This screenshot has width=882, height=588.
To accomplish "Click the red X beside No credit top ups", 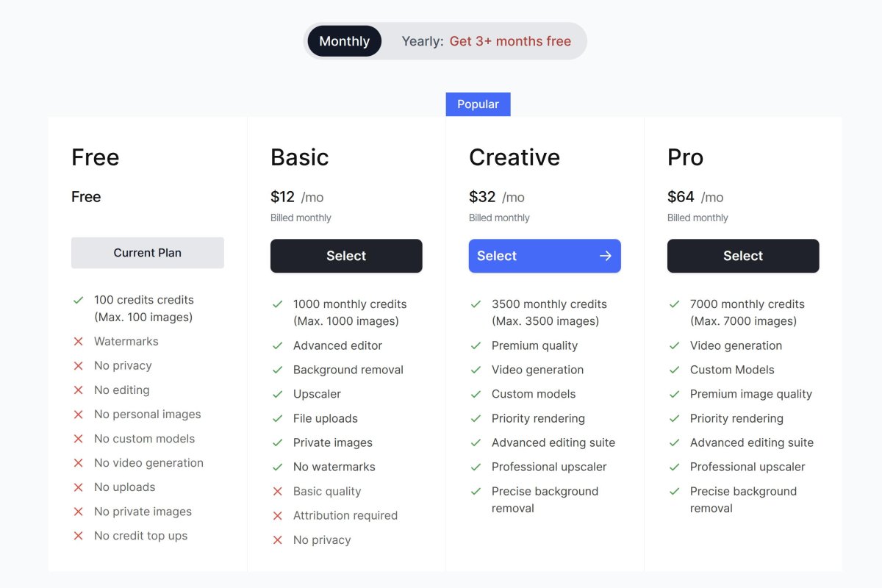I will tap(78, 536).
